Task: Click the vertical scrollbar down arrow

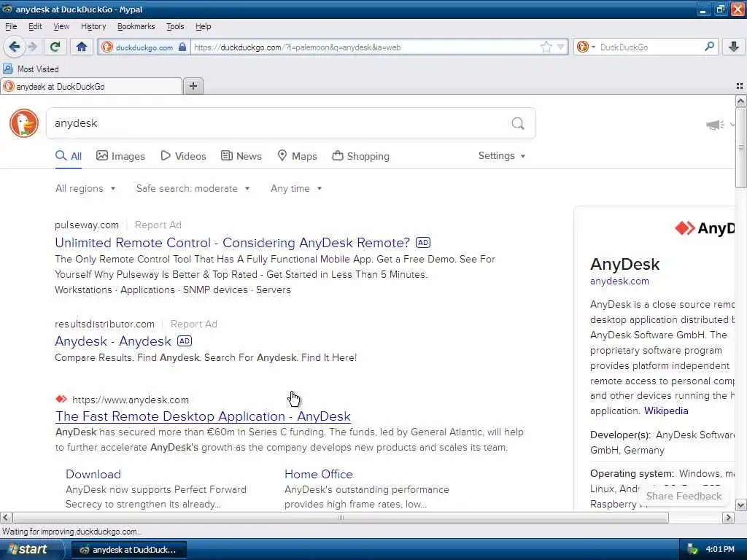Action: click(740, 505)
